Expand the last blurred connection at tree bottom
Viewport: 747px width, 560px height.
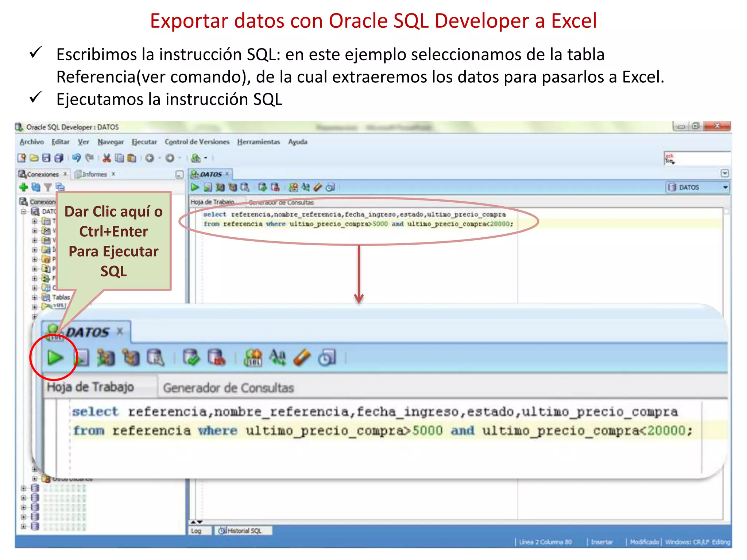[24, 526]
